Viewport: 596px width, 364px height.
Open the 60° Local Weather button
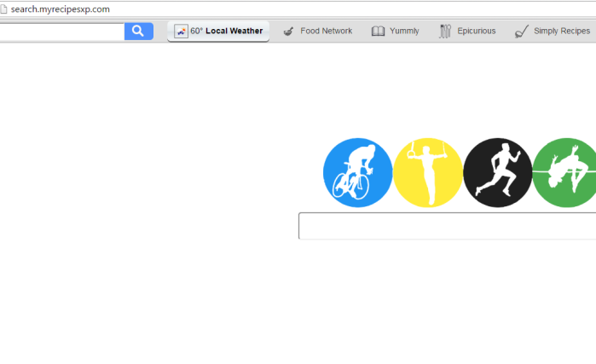pyautogui.click(x=218, y=32)
